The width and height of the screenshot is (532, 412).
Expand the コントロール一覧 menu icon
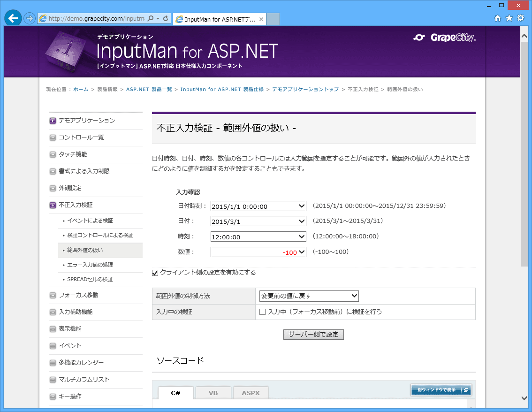pos(53,138)
